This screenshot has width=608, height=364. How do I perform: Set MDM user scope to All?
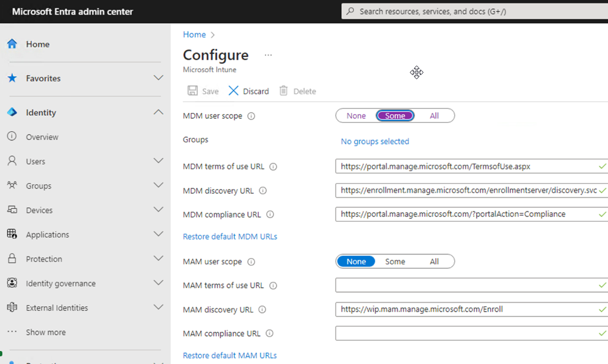[434, 116]
